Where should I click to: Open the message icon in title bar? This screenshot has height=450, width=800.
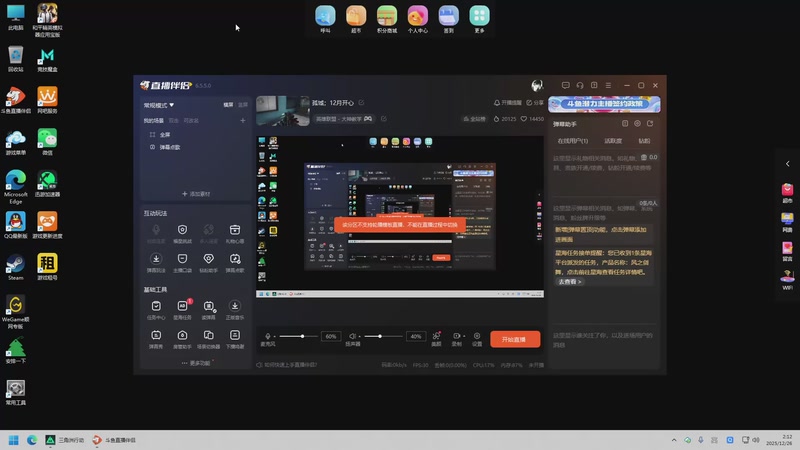pos(565,85)
